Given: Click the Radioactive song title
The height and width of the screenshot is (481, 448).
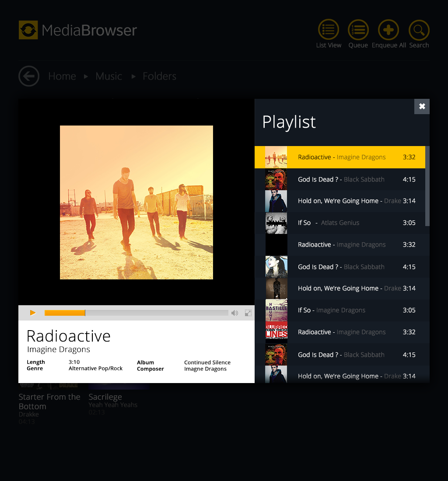Looking at the screenshot, I should [68, 336].
